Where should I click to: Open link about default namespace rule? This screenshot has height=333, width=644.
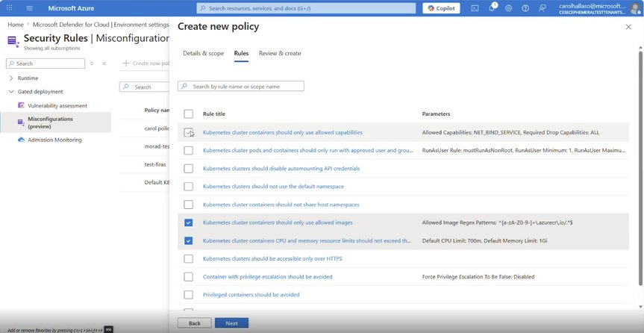click(x=273, y=187)
